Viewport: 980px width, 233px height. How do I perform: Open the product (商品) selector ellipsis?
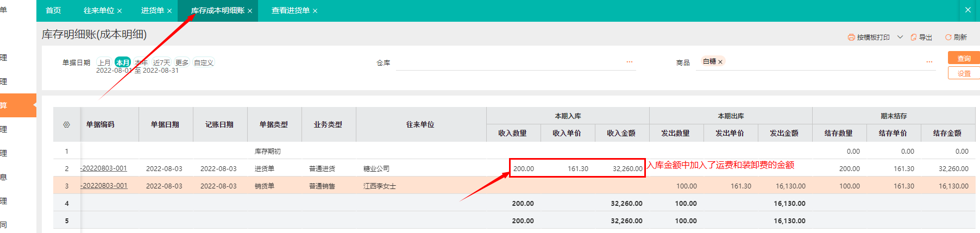[x=929, y=62]
